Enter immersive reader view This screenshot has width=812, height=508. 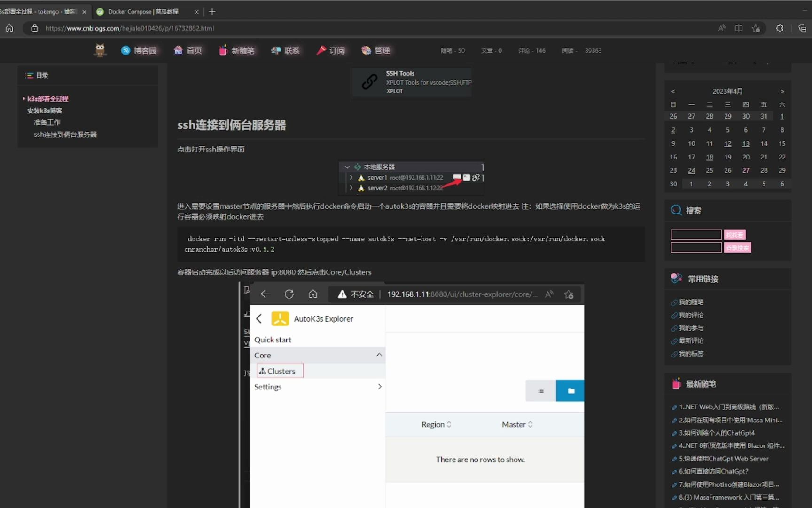(x=739, y=28)
